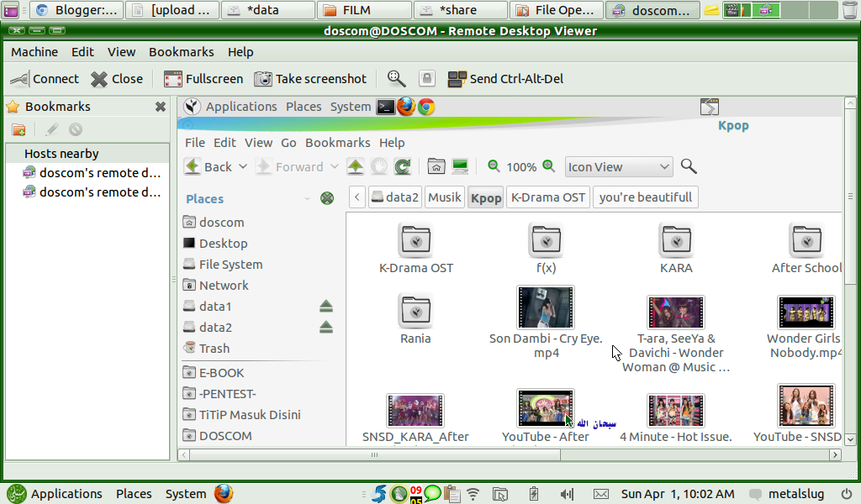Viewport: 861px width, 504px height.
Task: Open Trash in the Places sidebar
Action: click(214, 349)
